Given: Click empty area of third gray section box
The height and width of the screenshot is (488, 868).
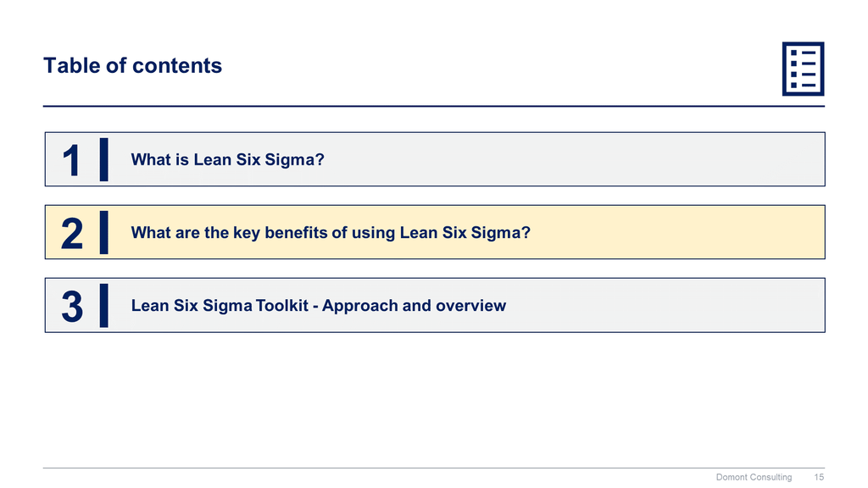Looking at the screenshot, I should click(x=678, y=305).
